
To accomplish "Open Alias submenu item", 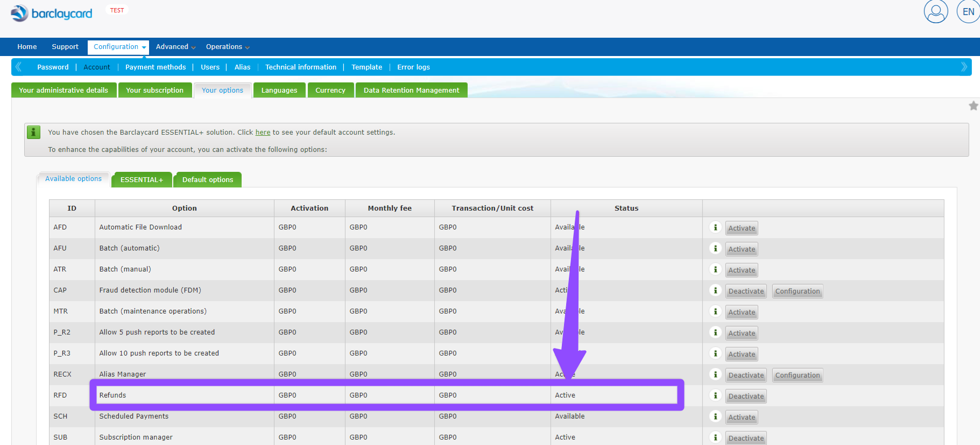I will 243,67.
